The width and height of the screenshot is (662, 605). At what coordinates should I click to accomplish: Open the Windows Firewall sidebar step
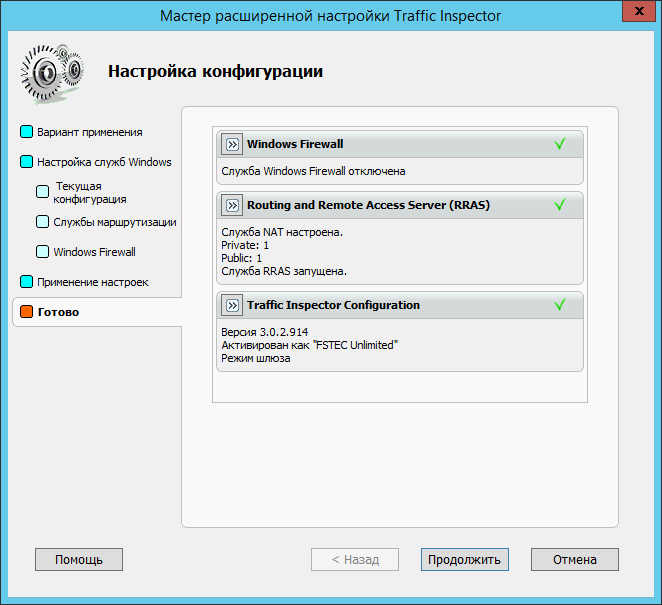(94, 252)
